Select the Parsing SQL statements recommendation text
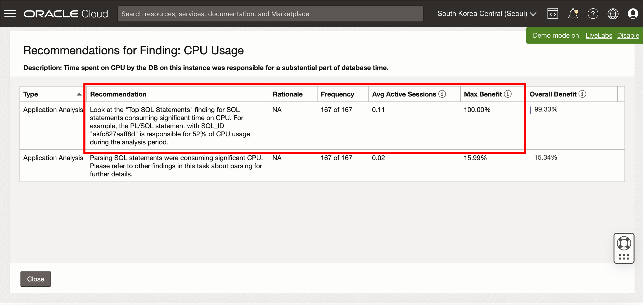This screenshot has height=305, width=644. pyautogui.click(x=176, y=166)
